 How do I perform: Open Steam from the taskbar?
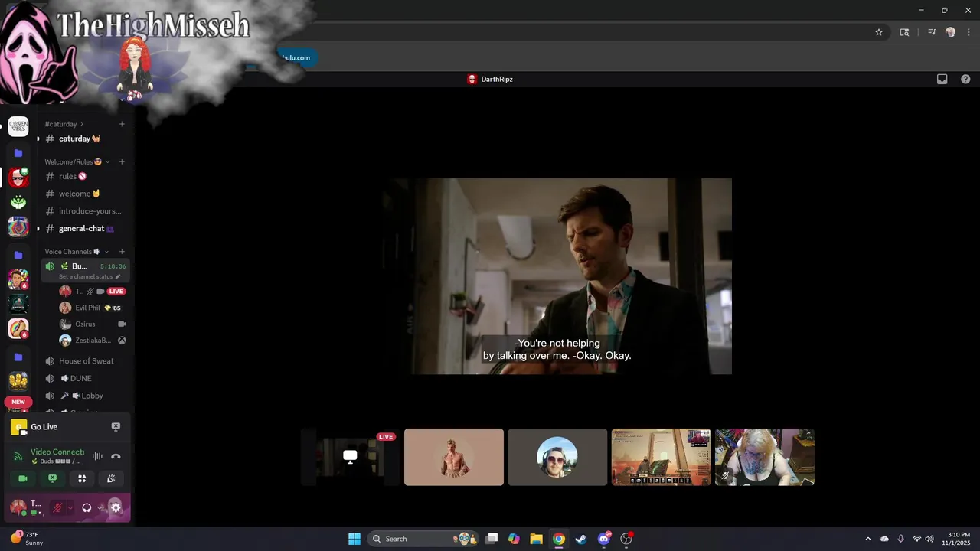581,539
